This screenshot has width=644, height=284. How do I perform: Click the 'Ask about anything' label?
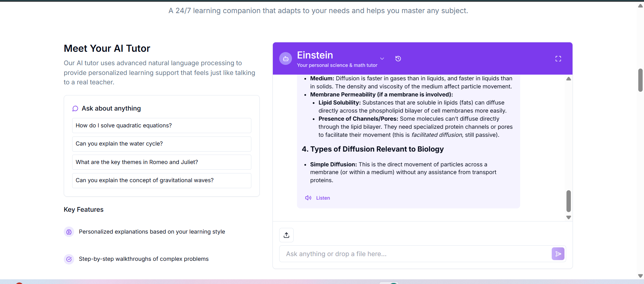pos(111,109)
